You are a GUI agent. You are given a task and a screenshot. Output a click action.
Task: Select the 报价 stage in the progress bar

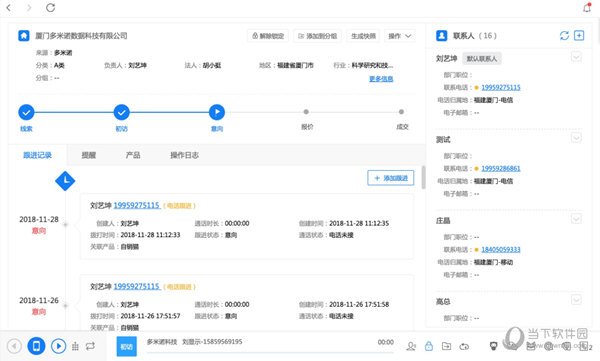[x=306, y=112]
